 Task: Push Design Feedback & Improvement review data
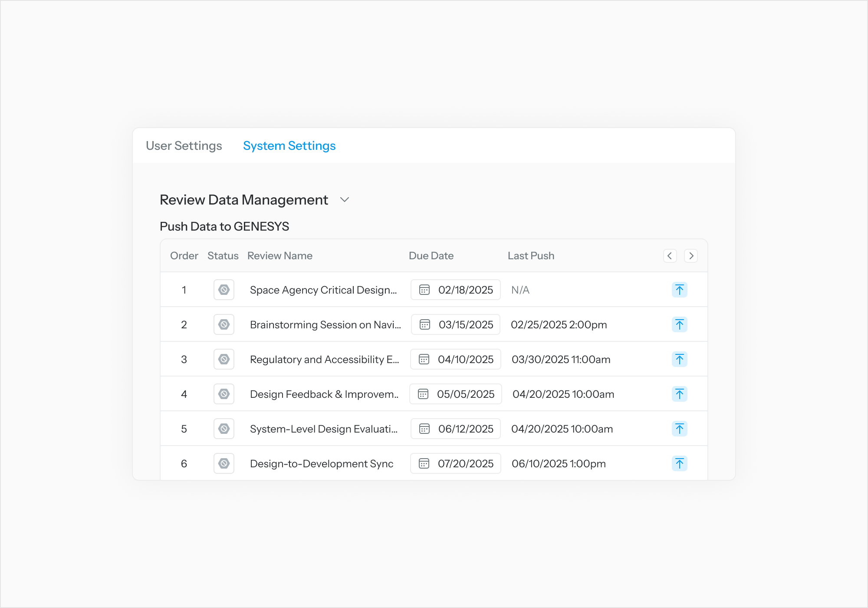pyautogui.click(x=679, y=394)
